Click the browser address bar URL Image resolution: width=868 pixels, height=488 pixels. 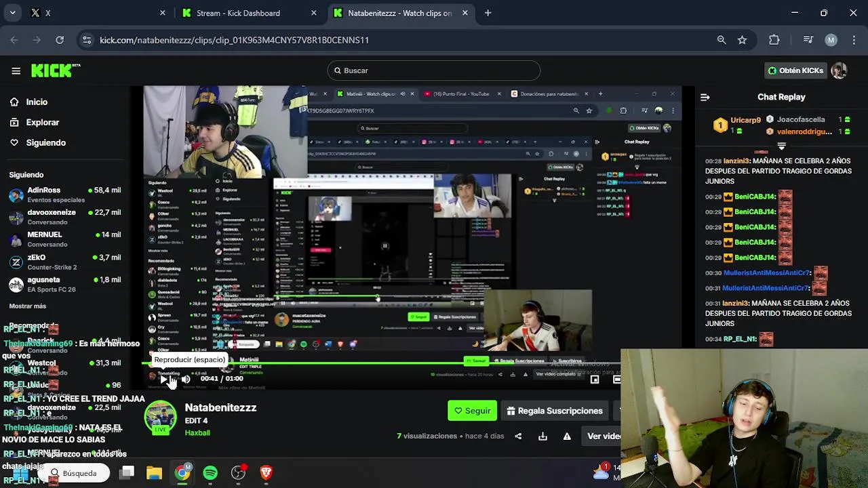[234, 40]
